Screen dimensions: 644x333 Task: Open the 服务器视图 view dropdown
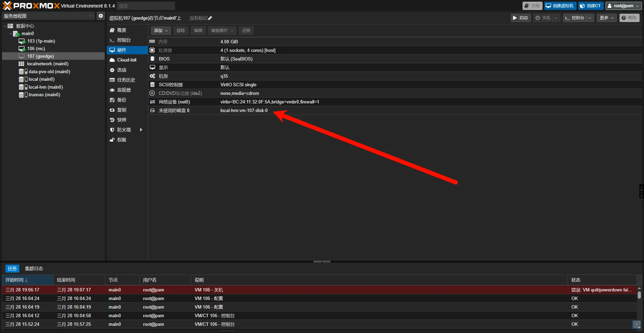(x=48, y=16)
